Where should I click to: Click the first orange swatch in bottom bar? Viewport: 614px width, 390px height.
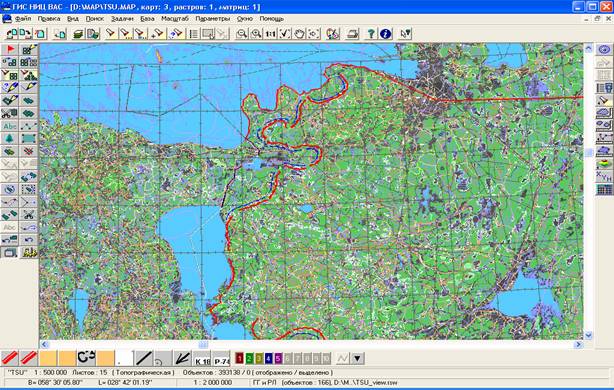click(48, 358)
